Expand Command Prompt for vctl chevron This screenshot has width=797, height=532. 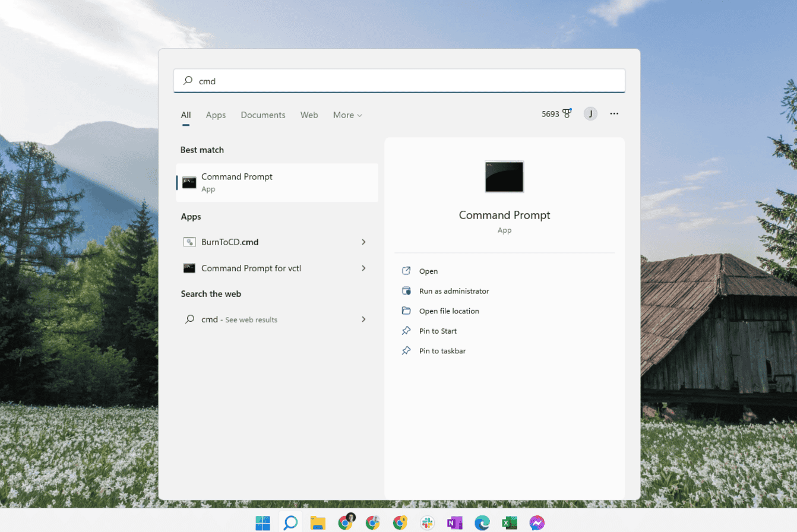[x=363, y=268]
